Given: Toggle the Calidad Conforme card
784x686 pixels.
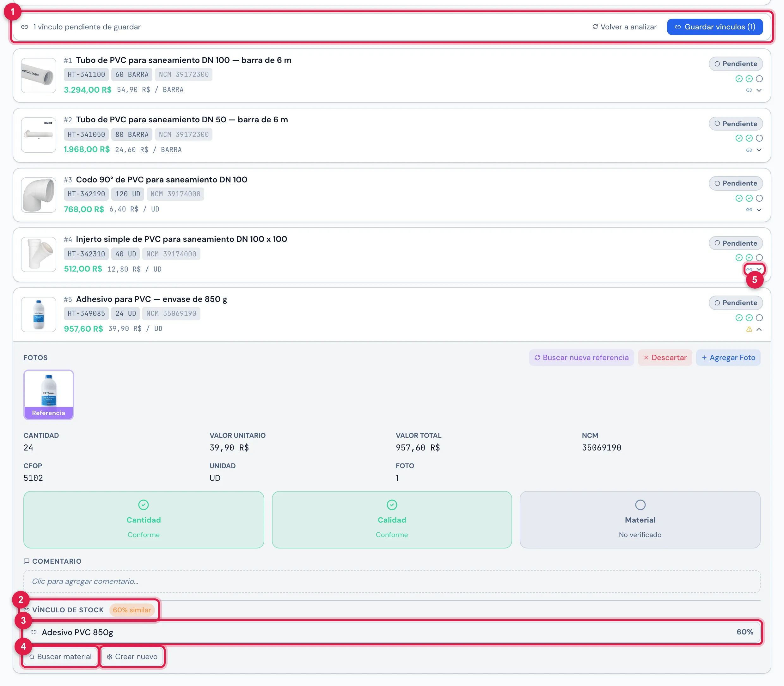Looking at the screenshot, I should pyautogui.click(x=392, y=519).
